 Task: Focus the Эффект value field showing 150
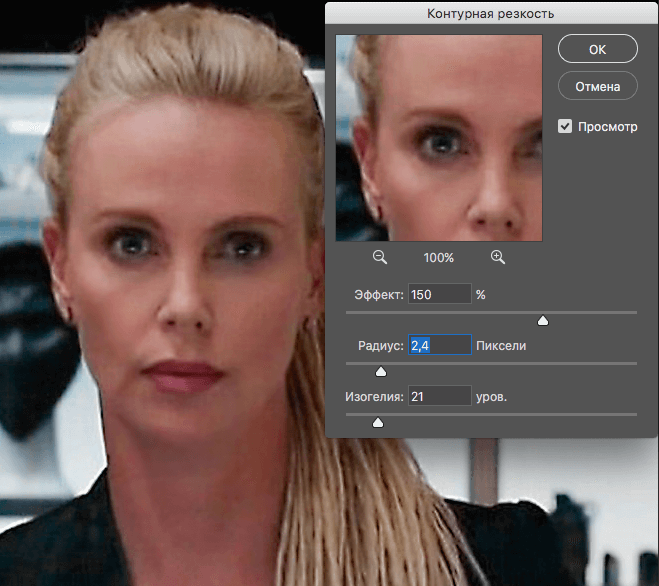(x=438, y=295)
